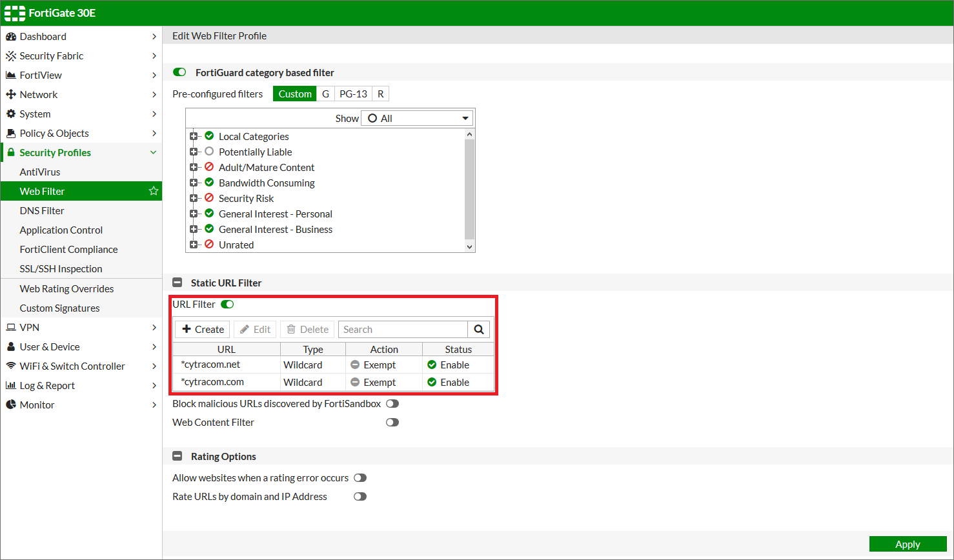This screenshot has width=954, height=560.
Task: Click the block icon next to Unrated
Action: [x=209, y=245]
